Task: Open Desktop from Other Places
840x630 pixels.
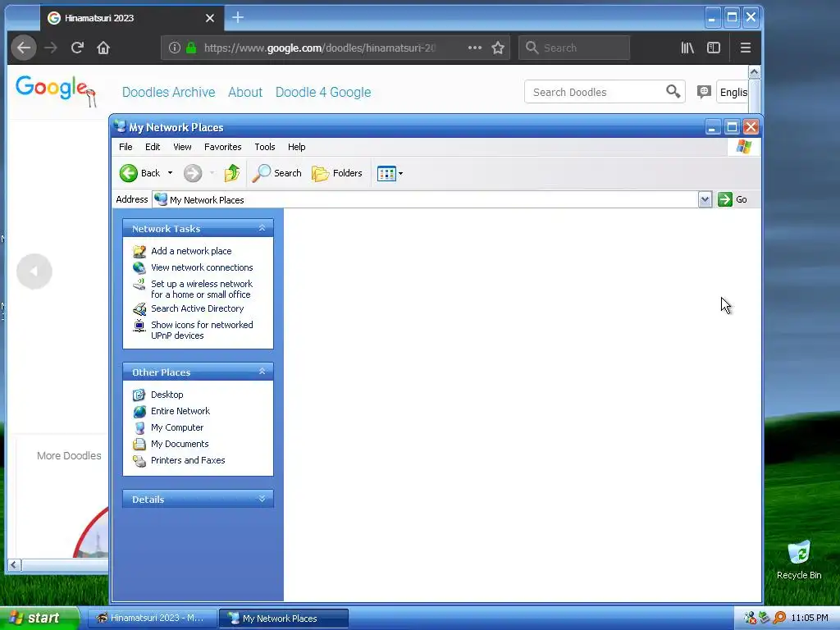Action: click(167, 395)
